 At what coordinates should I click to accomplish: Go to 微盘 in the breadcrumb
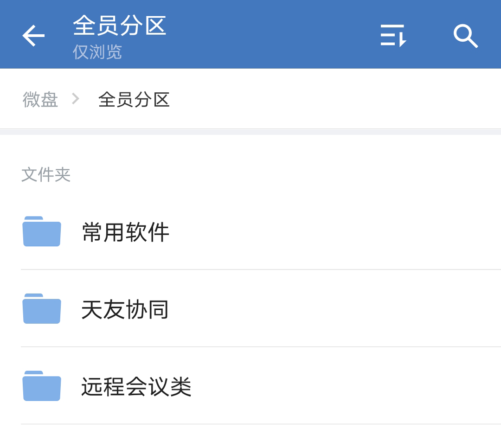tap(40, 99)
